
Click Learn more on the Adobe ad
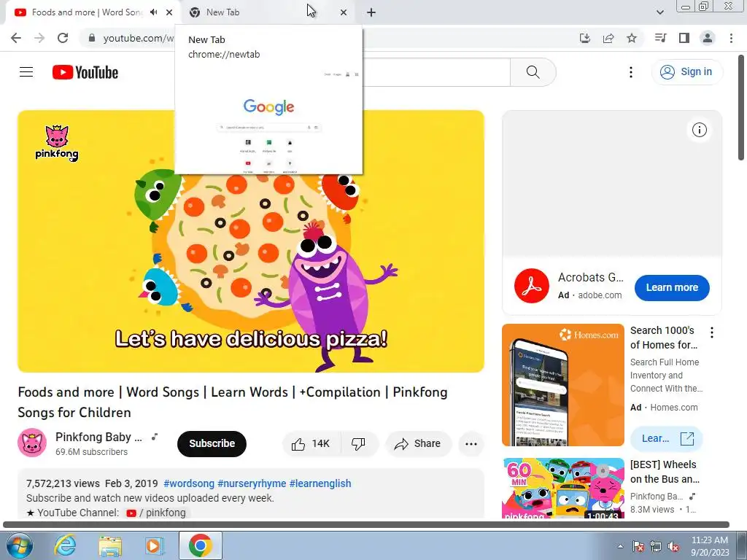(672, 287)
